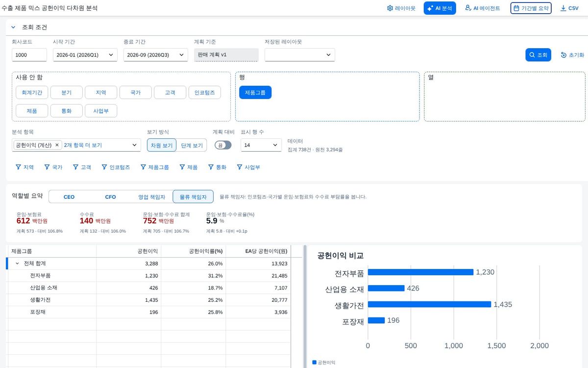Click the 회사코드 input field
Image resolution: width=588 pixels, height=368 pixels.
tap(29, 55)
